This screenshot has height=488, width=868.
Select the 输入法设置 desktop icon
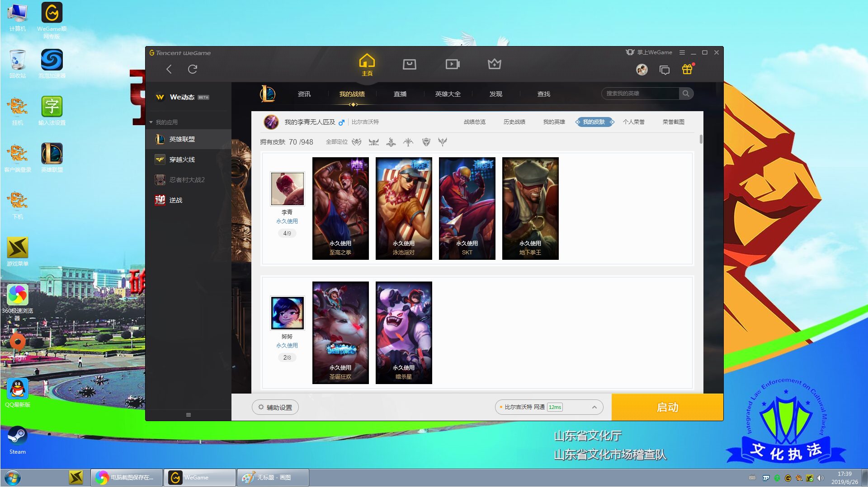point(52,111)
